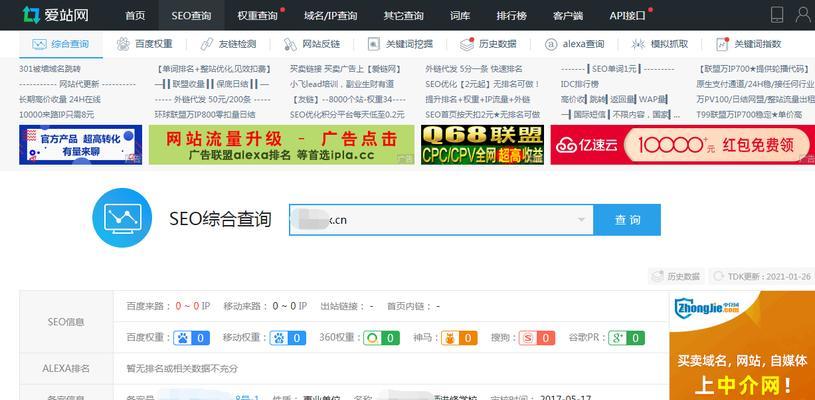This screenshot has height=400, width=815.
Task: Click the 友链检测 chain link icon
Action: [207, 44]
